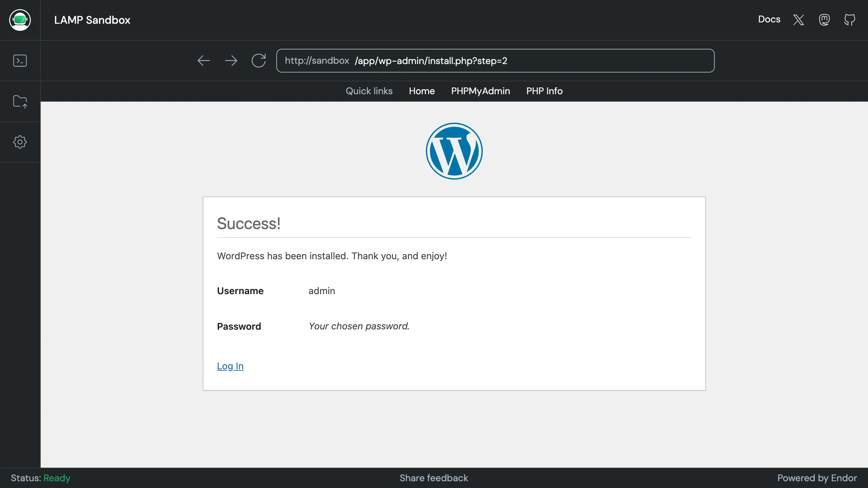Click the LAMP Sandbox logo

(x=20, y=20)
